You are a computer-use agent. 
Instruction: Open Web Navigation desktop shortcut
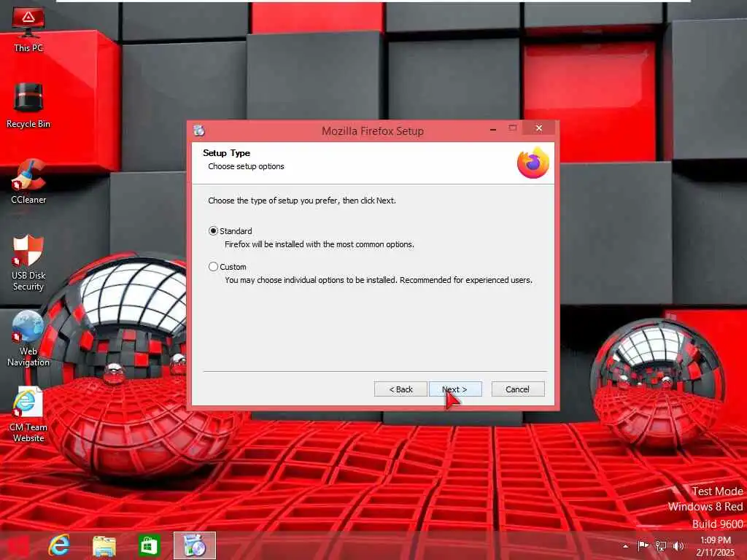pyautogui.click(x=28, y=339)
